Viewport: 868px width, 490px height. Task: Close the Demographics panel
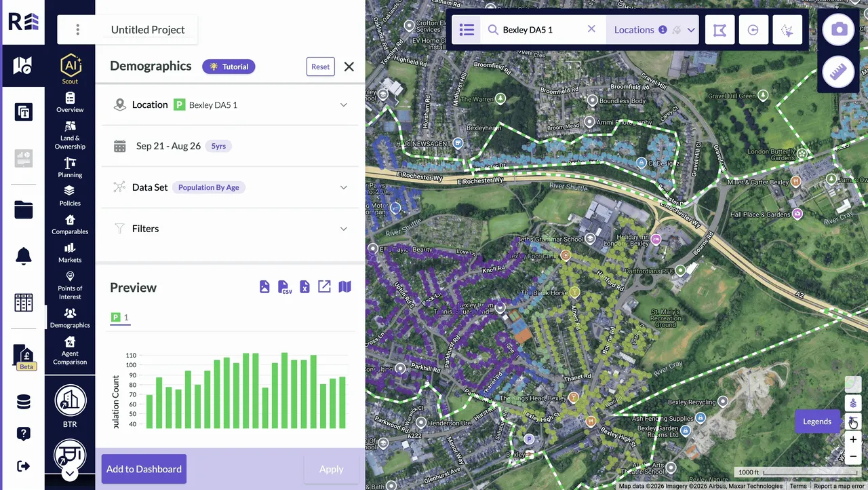click(349, 67)
